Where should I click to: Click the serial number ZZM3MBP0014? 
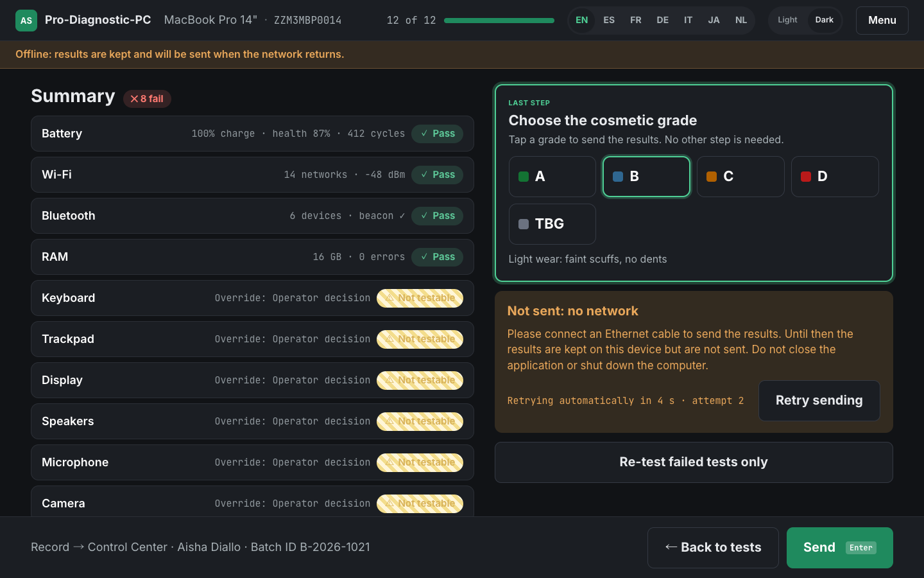tap(307, 21)
